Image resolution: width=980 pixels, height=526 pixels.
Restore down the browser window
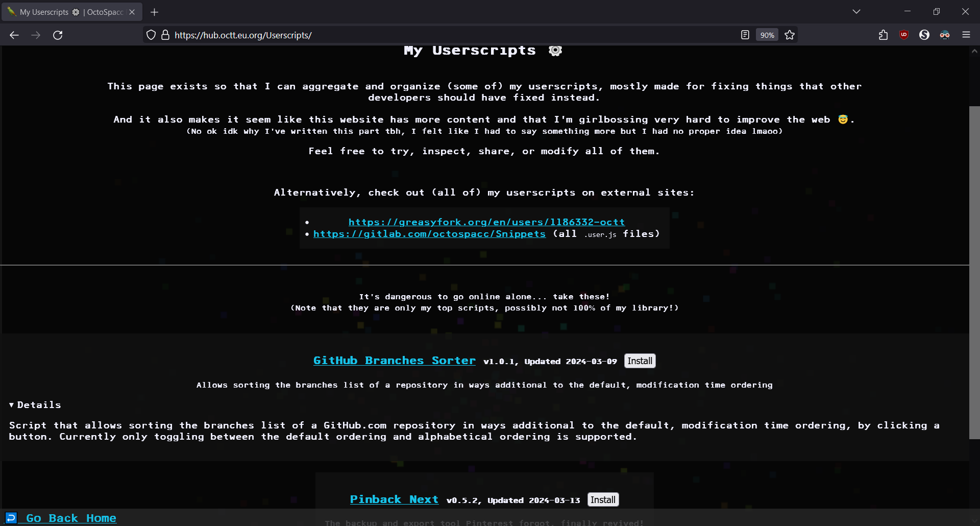coord(937,11)
